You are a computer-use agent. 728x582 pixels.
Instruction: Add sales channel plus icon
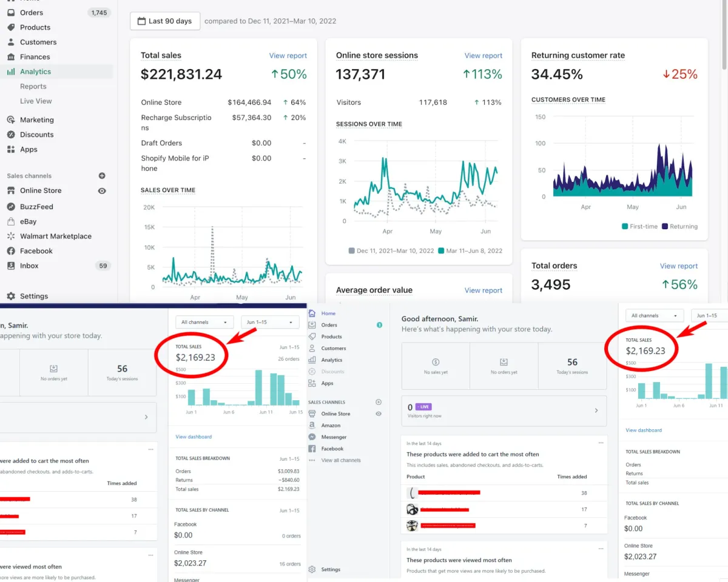pos(102,176)
